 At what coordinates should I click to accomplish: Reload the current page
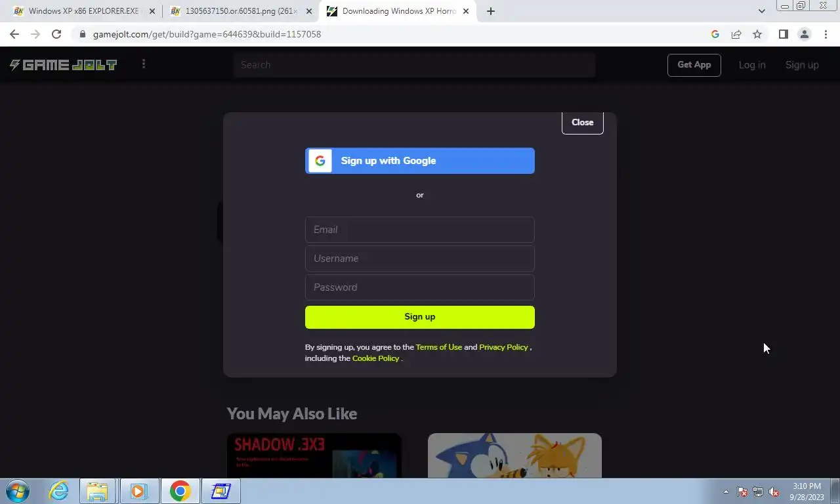(x=56, y=34)
